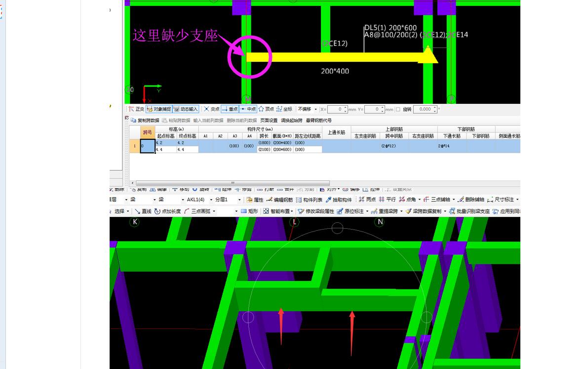Image resolution: width=588 pixels, height=369 pixels.
Task: Toggle 中点 midpoint snap
Action: 248,109
